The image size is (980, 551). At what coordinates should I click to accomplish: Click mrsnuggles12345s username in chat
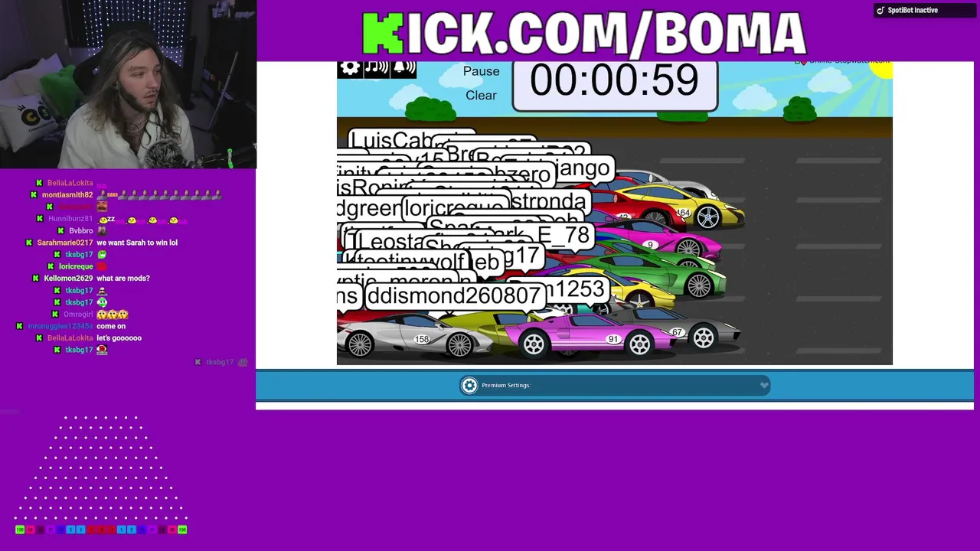pos(60,326)
